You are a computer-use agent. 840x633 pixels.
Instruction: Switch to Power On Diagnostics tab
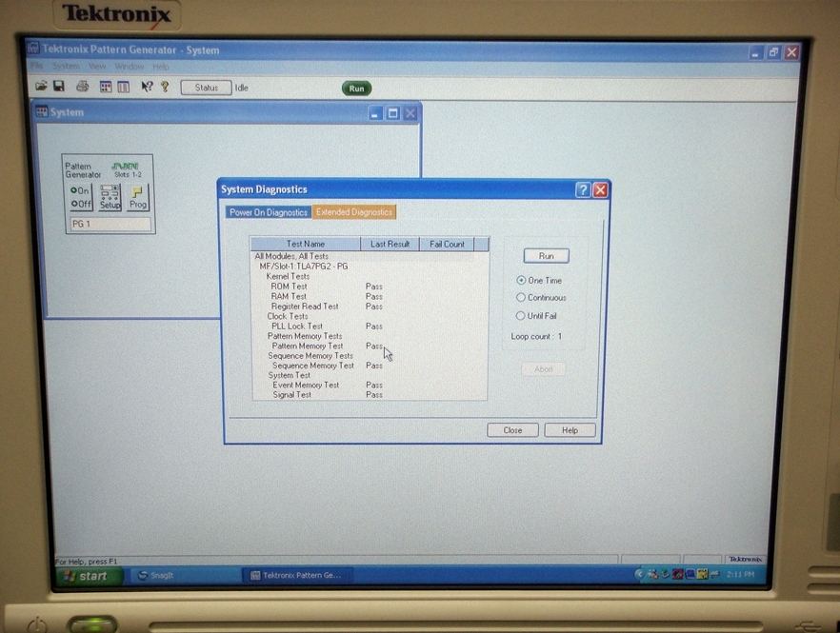click(x=269, y=212)
